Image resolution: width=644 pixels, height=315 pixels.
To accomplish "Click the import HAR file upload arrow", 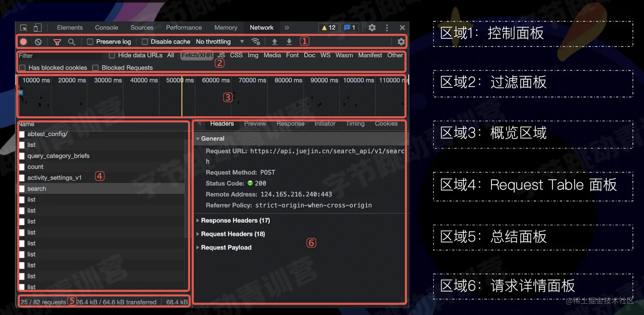I will 275,42.
